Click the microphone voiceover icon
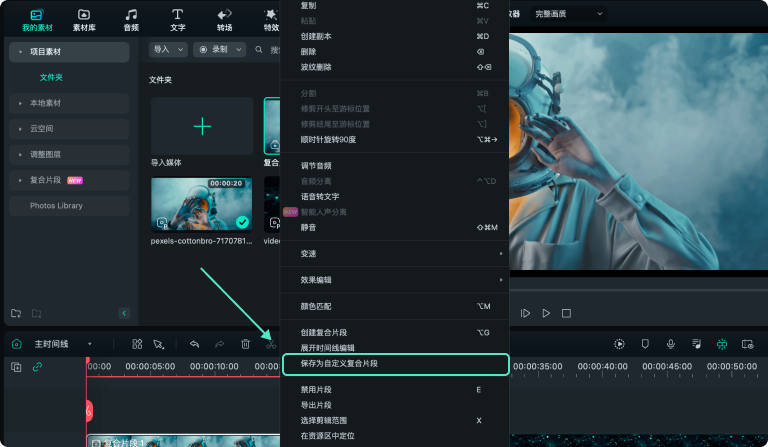The width and height of the screenshot is (768, 447). (x=671, y=344)
